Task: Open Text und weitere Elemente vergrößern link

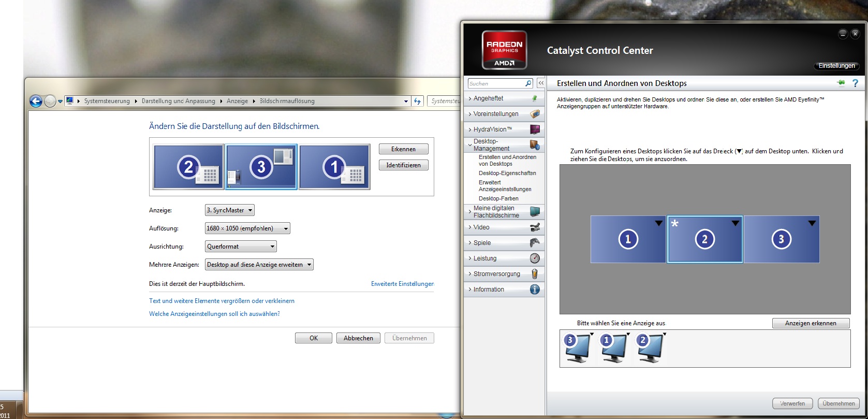Action: [222, 301]
